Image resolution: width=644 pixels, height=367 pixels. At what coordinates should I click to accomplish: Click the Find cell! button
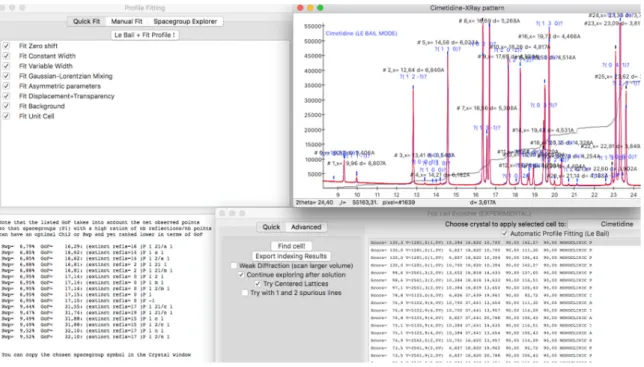pos(291,246)
